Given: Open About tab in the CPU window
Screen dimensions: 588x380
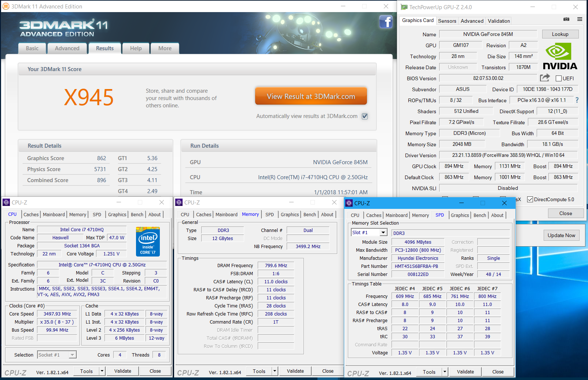Looking at the screenshot, I should coord(154,215).
